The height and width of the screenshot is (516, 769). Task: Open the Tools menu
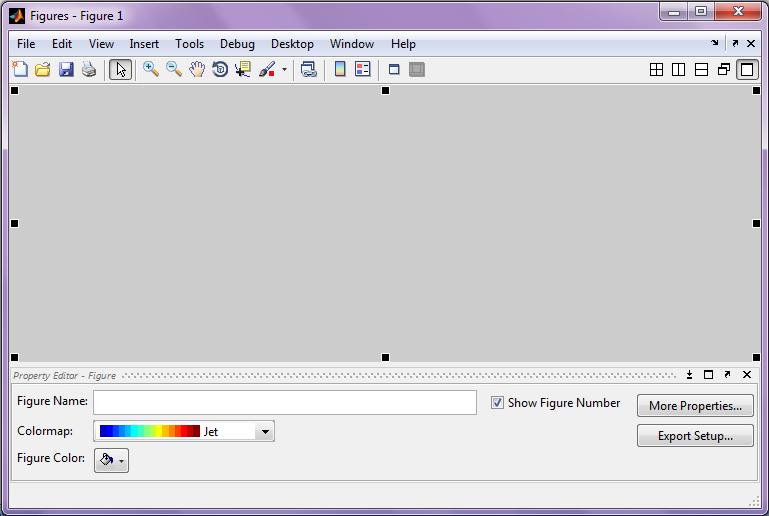[190, 44]
